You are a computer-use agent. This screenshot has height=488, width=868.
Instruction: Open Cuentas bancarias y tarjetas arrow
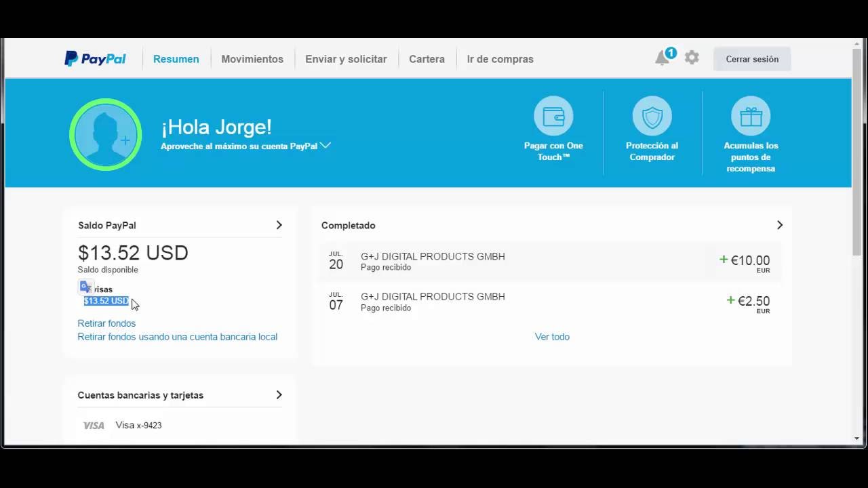(279, 394)
